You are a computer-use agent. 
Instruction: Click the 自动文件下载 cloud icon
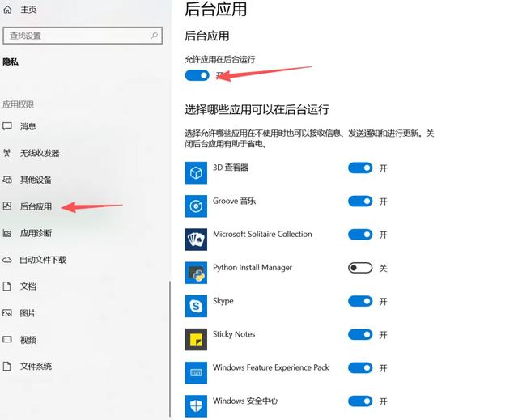click(x=7, y=260)
